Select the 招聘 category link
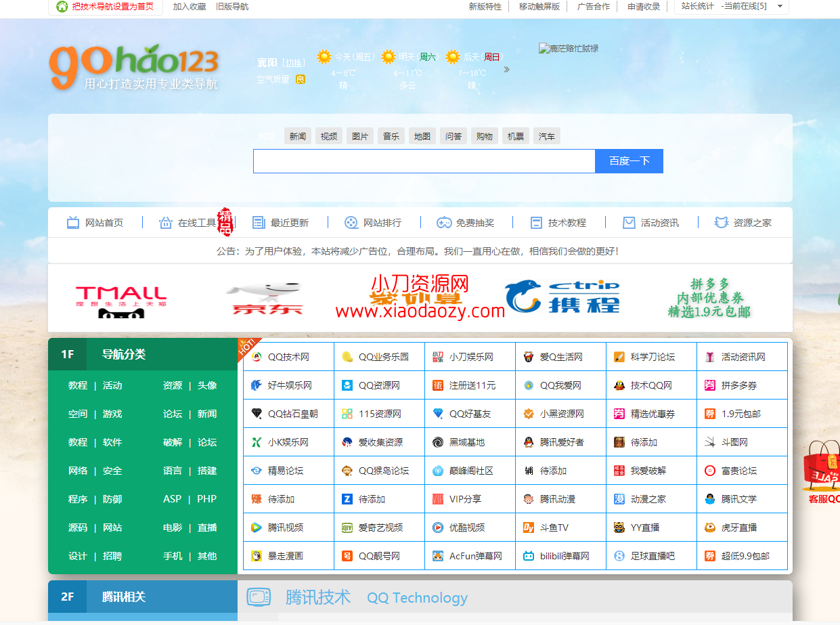The height and width of the screenshot is (625, 840). pos(112,556)
